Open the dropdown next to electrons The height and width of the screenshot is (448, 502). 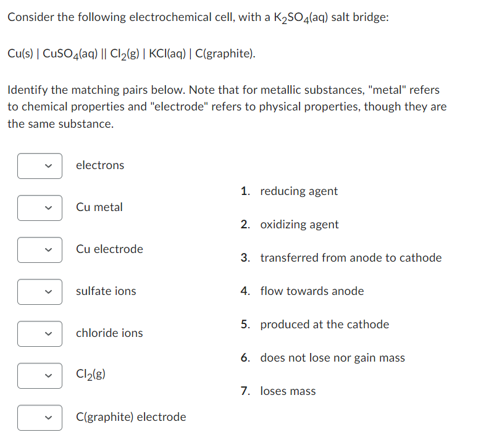tap(40, 166)
